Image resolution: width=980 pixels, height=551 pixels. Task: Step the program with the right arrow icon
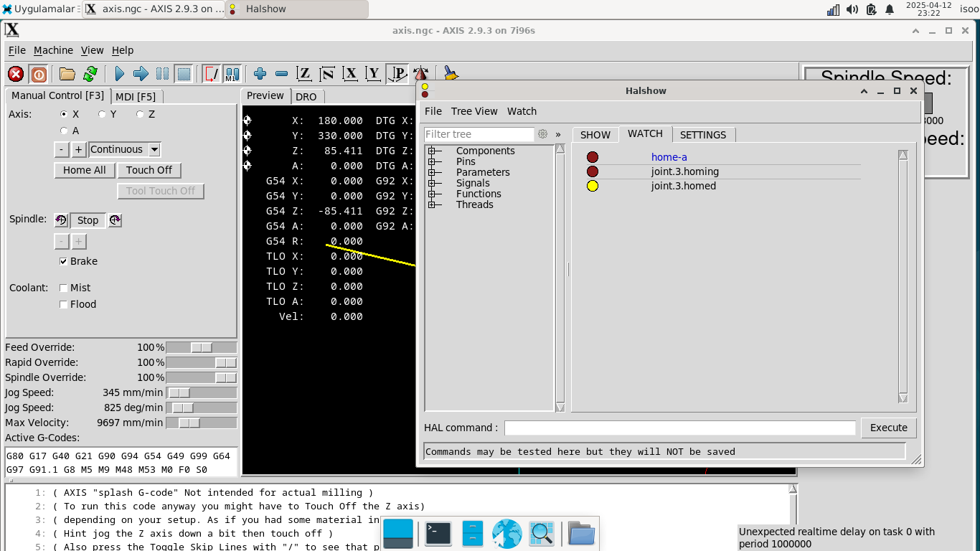141,74
